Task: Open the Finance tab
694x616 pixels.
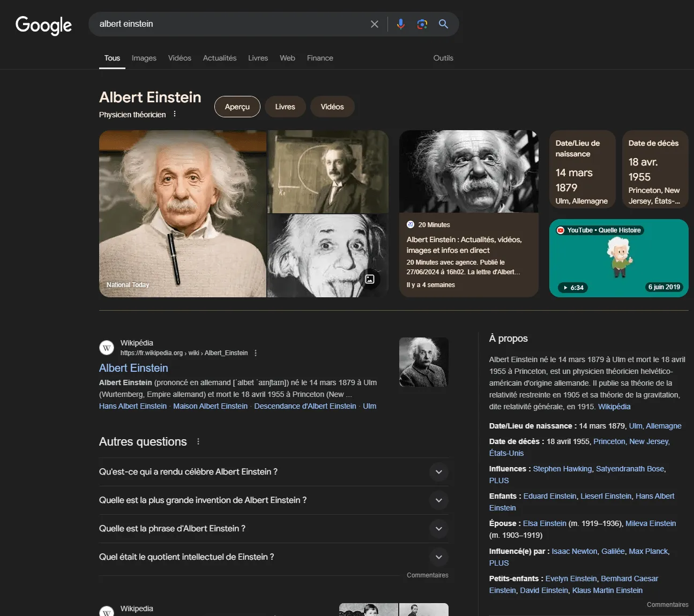Action: 320,58
